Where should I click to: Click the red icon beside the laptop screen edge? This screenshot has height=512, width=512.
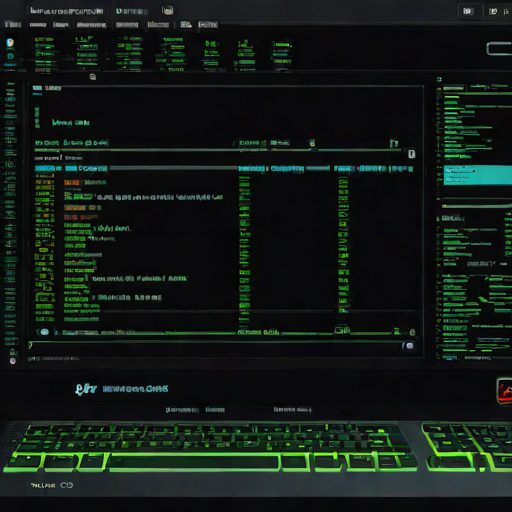pyautogui.click(x=505, y=391)
